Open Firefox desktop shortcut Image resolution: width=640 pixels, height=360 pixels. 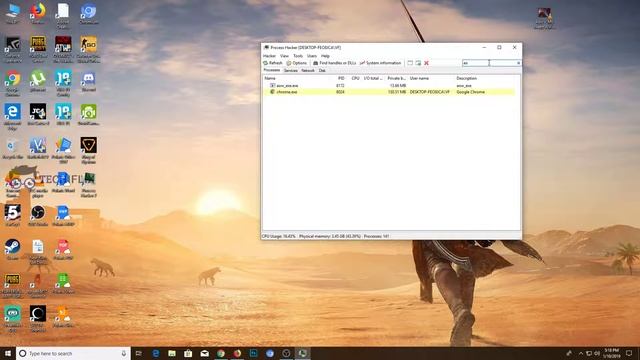click(38, 14)
